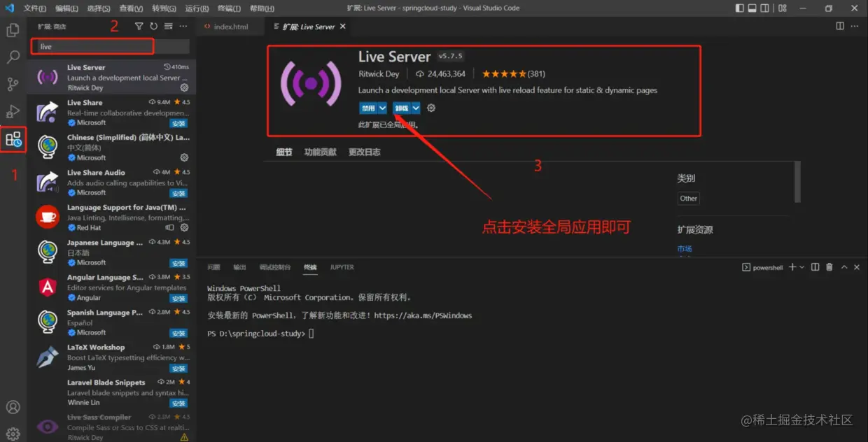Install the Japanese Language Pack
This screenshot has height=442, width=868.
178,263
